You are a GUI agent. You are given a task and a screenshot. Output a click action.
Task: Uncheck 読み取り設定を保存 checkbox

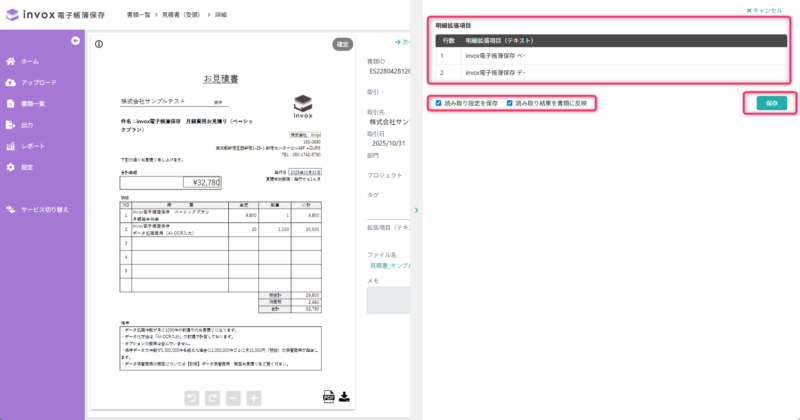point(438,103)
